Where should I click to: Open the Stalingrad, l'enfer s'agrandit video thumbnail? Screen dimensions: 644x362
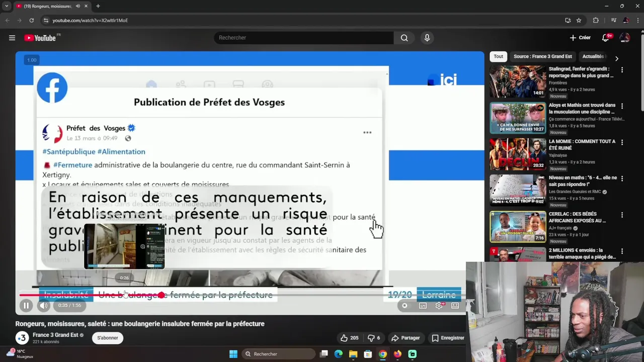518,81
